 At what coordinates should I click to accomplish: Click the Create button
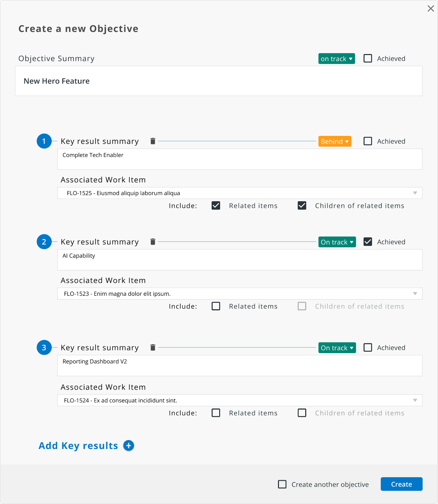[x=401, y=484]
